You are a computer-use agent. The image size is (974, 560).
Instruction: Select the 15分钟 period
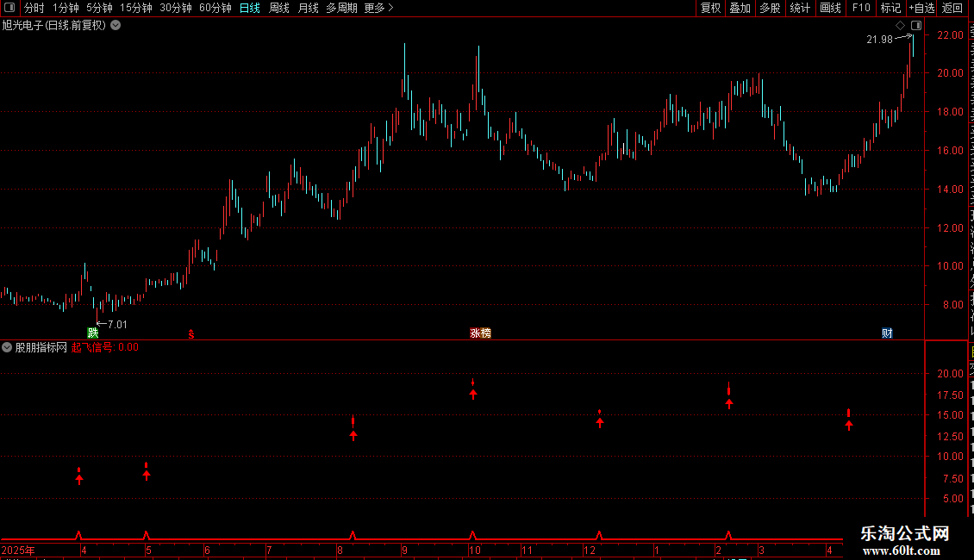coord(136,8)
